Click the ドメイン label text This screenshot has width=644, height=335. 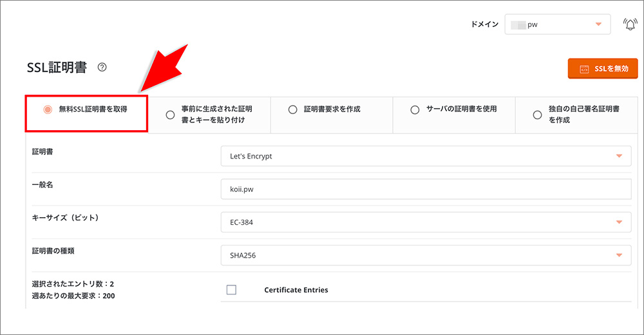click(484, 24)
